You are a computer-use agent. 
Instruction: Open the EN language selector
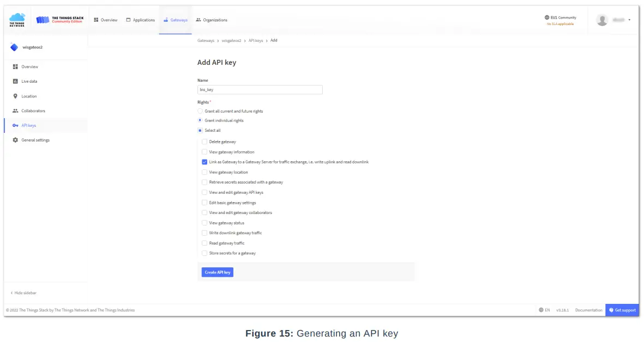544,310
